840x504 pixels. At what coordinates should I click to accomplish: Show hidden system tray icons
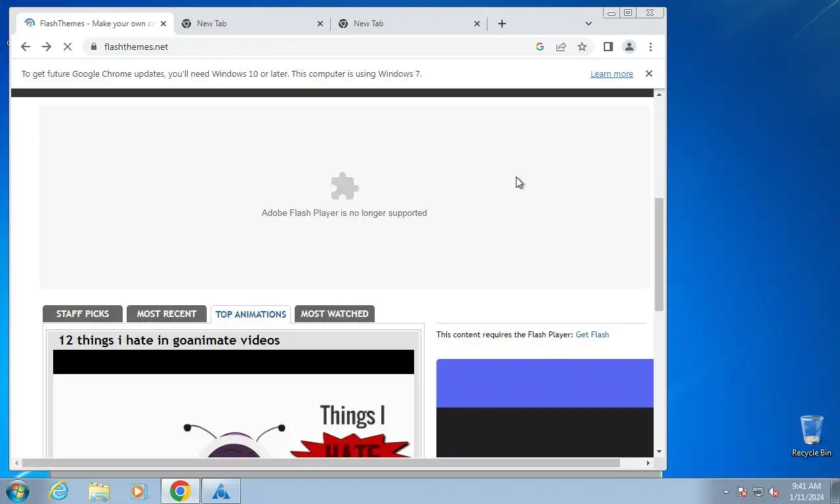click(726, 492)
